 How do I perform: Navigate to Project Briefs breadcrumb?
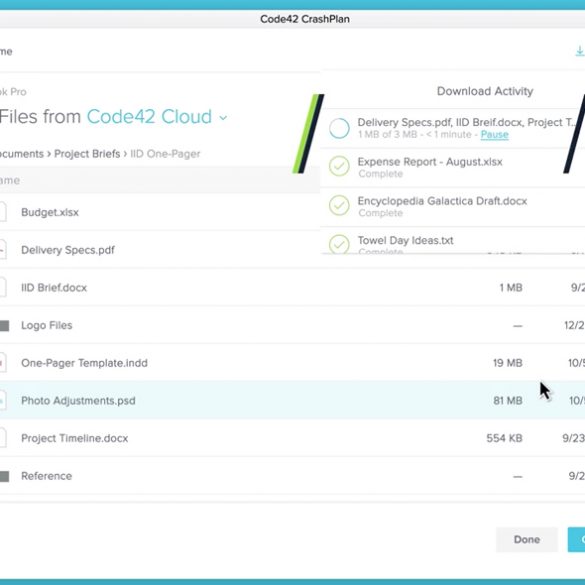click(87, 154)
